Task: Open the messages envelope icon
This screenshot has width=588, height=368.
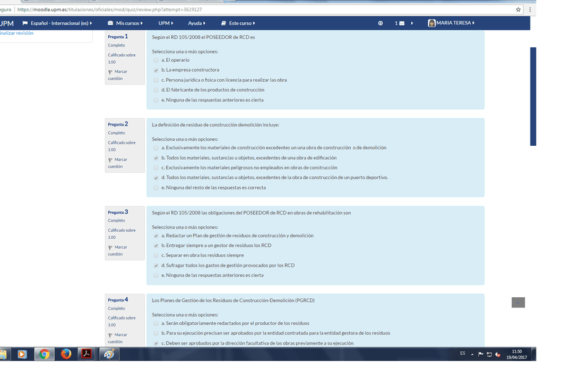Action: [401, 24]
